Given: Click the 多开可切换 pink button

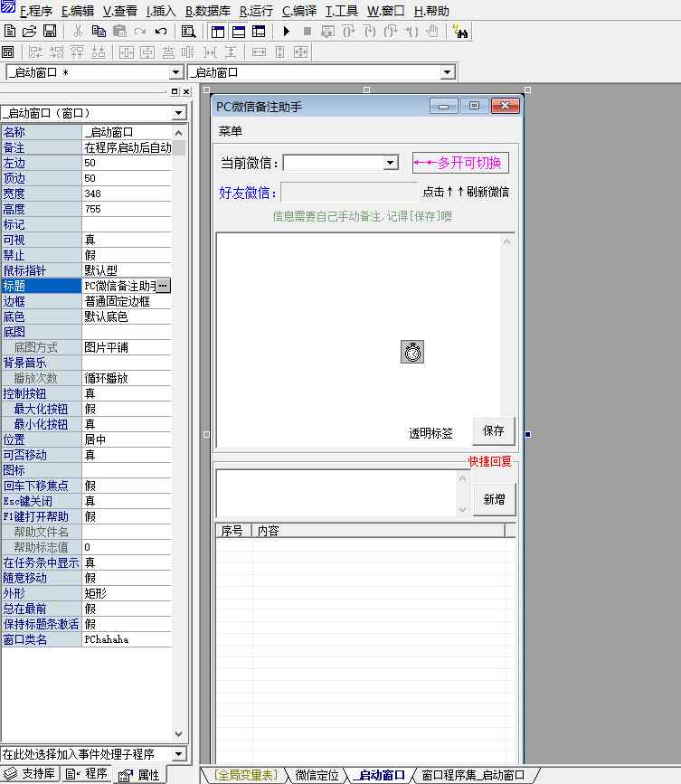Looking at the screenshot, I should (460, 163).
